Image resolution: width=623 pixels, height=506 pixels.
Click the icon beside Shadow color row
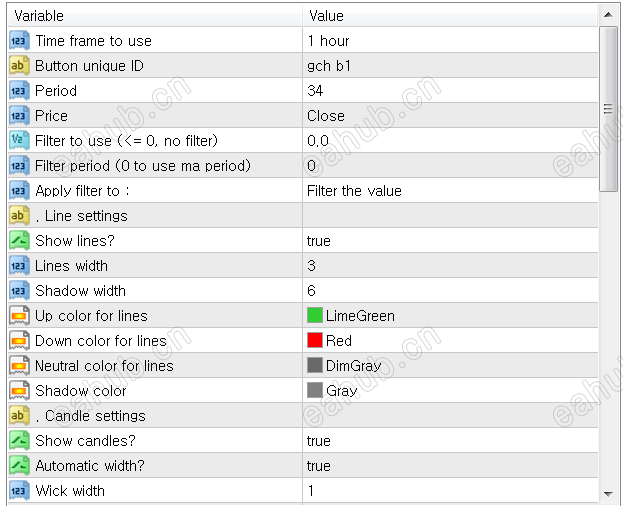pyautogui.click(x=19, y=391)
